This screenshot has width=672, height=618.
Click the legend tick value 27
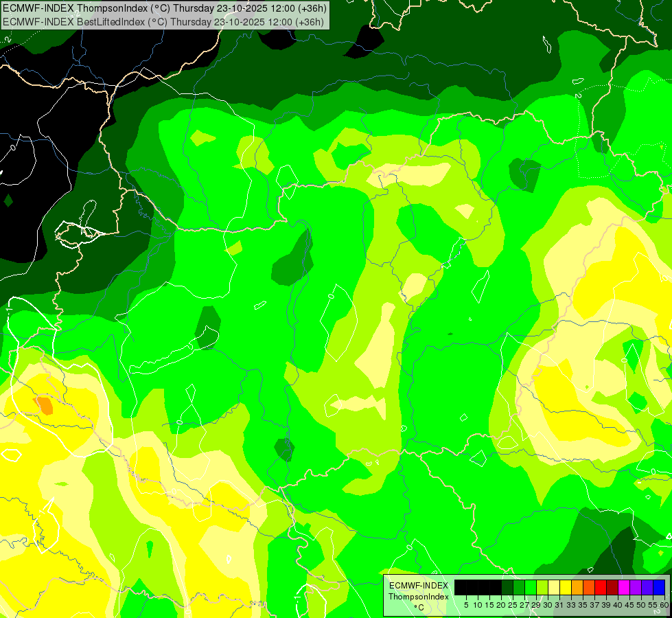click(x=524, y=605)
